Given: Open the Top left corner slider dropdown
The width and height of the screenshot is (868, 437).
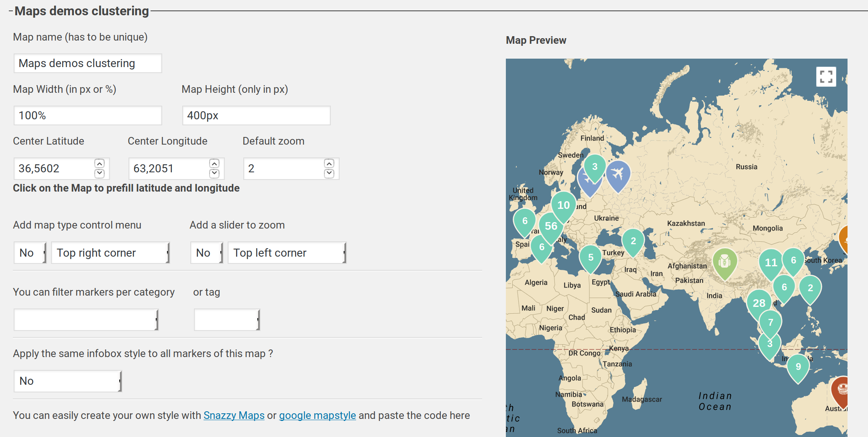Looking at the screenshot, I should click(x=287, y=253).
